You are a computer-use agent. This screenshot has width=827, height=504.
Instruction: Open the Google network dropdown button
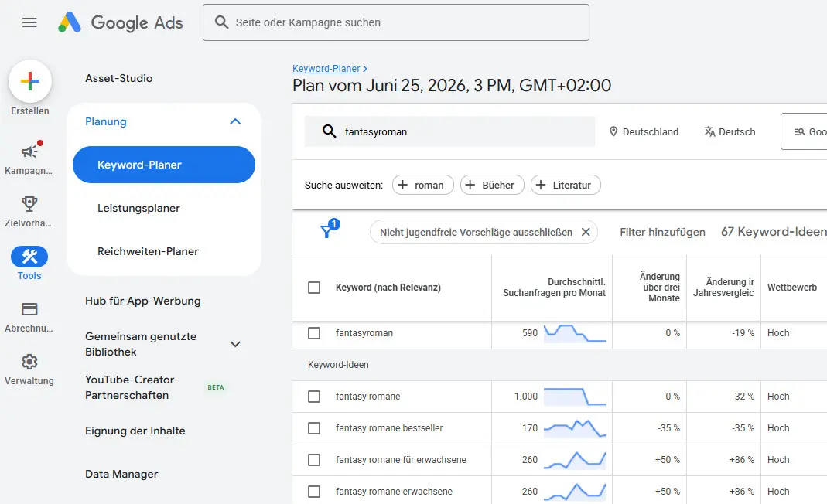coord(804,131)
